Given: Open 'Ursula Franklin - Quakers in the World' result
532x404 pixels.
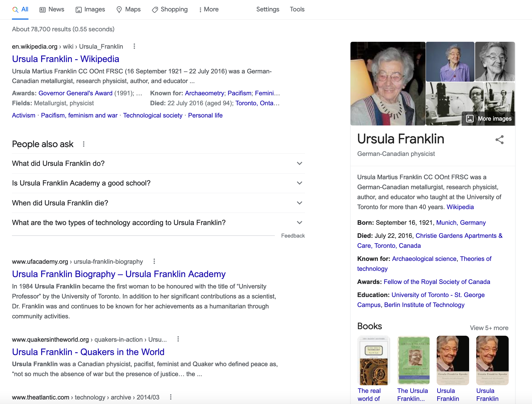Looking at the screenshot, I should pos(88,352).
